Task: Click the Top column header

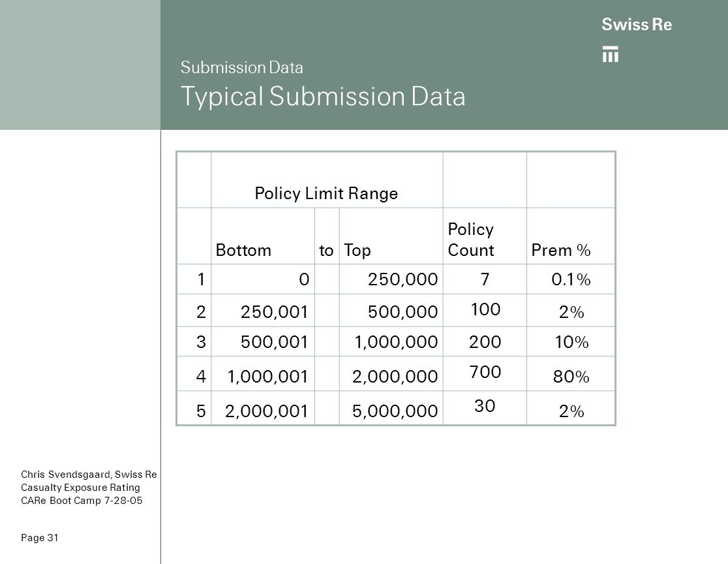Action: point(391,236)
